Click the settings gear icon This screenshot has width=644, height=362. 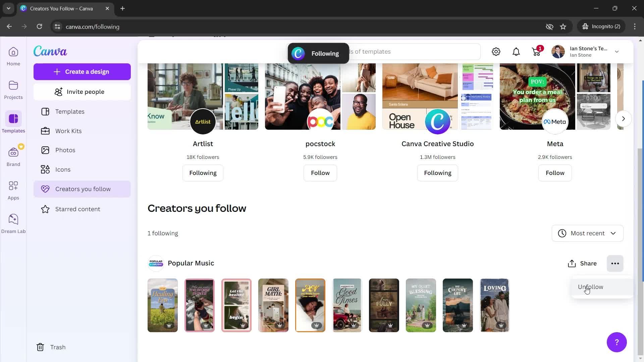[x=496, y=52]
